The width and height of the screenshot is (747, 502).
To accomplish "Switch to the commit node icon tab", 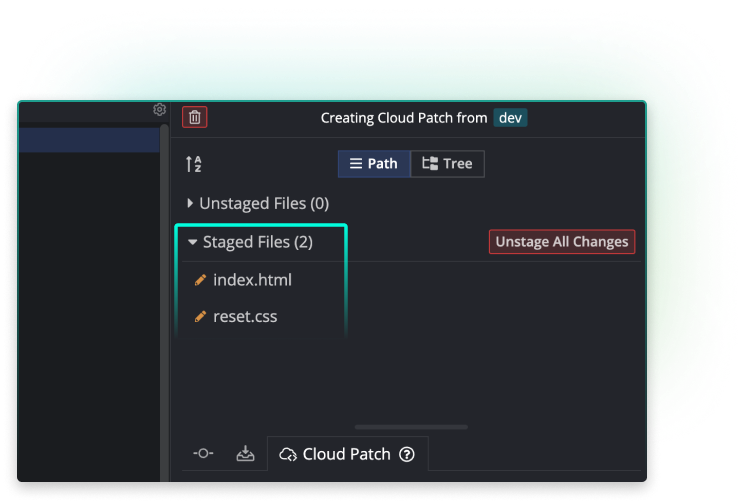I will [202, 453].
